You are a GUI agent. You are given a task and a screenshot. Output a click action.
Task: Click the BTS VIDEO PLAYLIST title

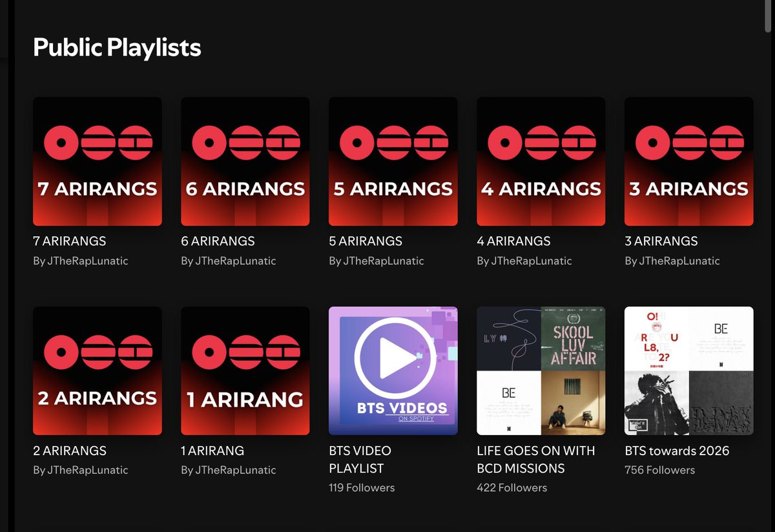point(360,460)
